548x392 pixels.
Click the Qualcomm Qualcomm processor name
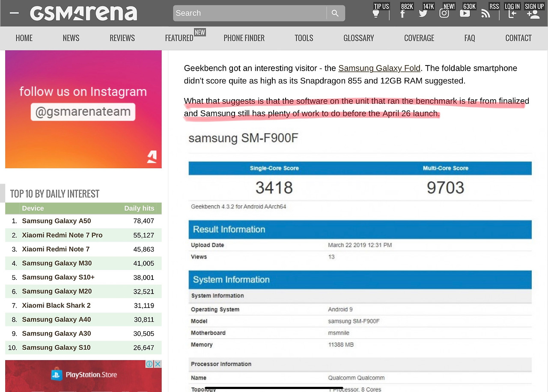tap(356, 378)
